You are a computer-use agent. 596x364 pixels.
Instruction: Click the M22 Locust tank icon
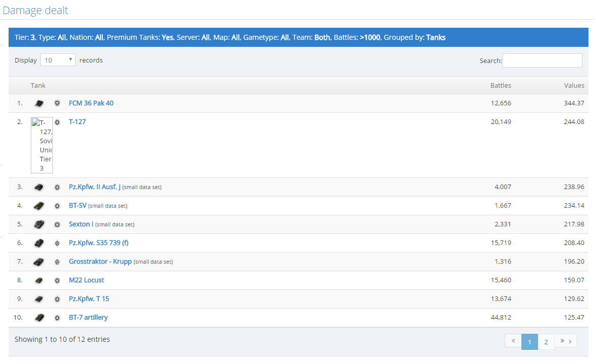[39, 280]
